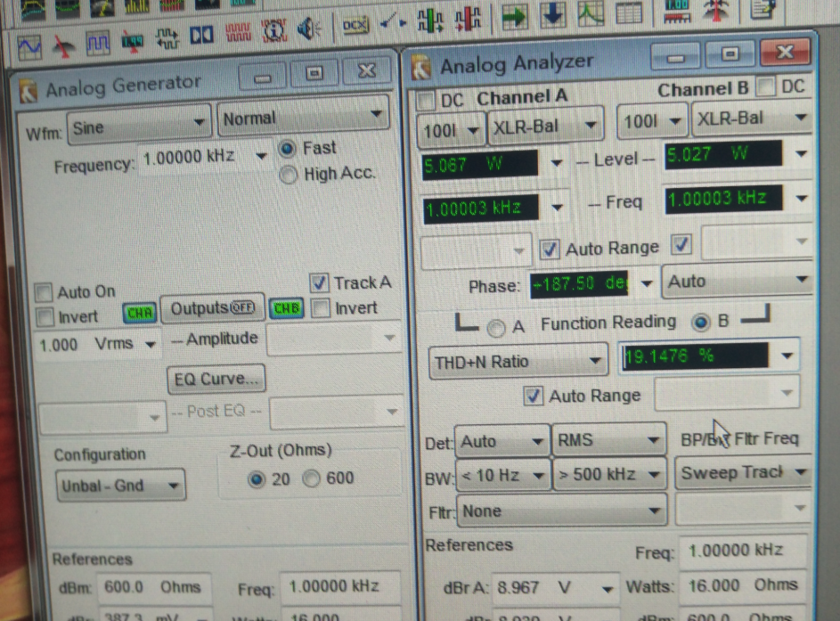Image resolution: width=840 pixels, height=621 pixels.
Task: Open the Sweep Track filter frequency dropdown
Action: (743, 472)
